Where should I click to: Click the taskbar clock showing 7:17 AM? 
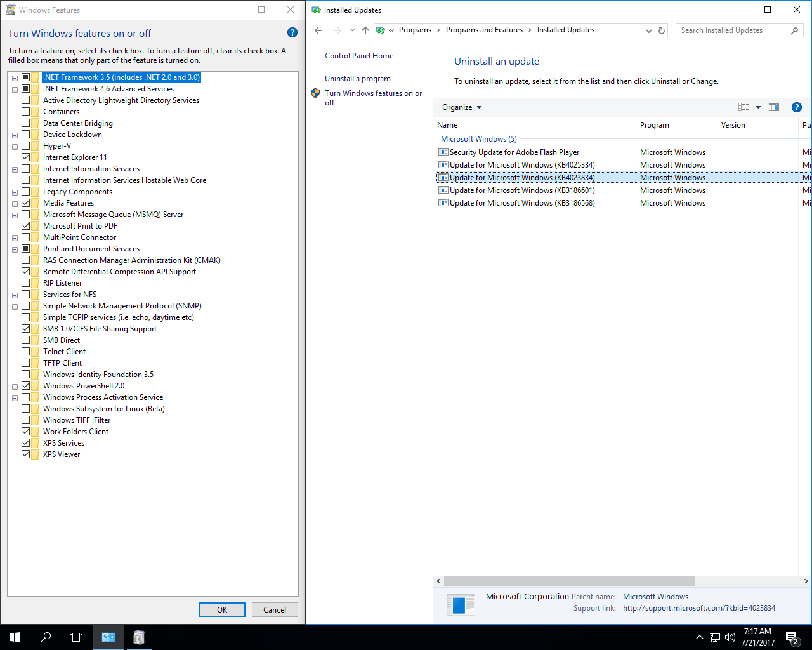tap(758, 637)
